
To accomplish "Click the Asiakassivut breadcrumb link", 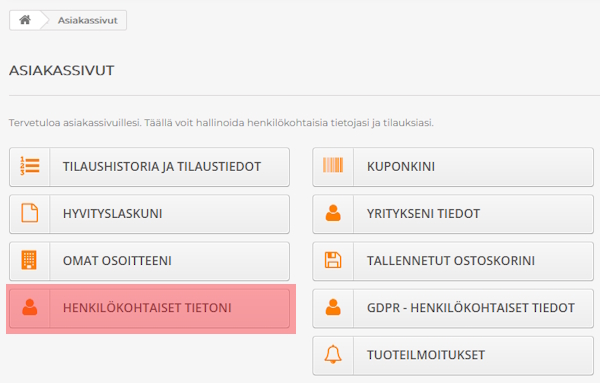I will click(x=88, y=20).
